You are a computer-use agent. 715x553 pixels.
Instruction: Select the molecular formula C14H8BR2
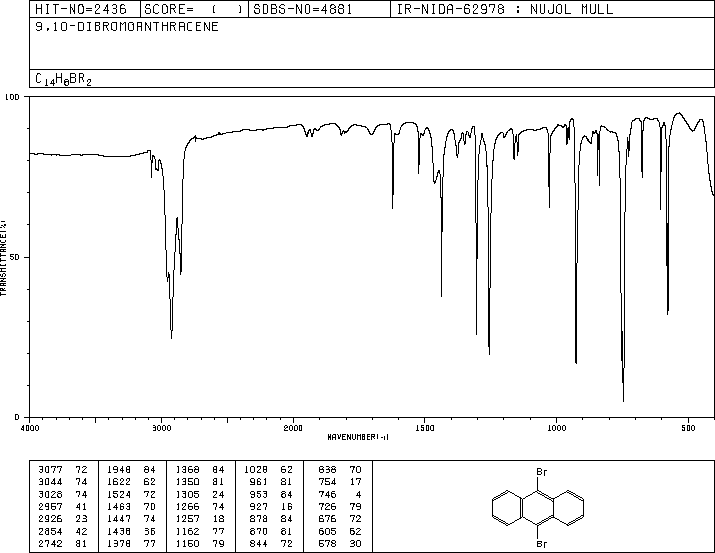(x=63, y=79)
